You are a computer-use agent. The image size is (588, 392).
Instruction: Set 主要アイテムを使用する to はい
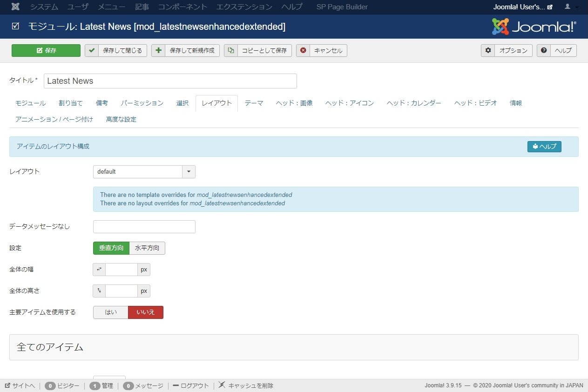coord(111,312)
